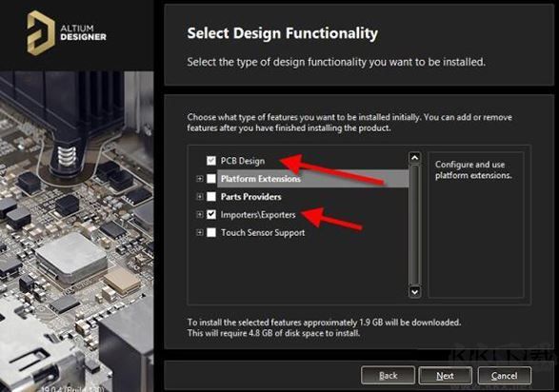This screenshot has height=392, width=559.
Task: Click the 4.8 GB disk space note
Action: 274,333
